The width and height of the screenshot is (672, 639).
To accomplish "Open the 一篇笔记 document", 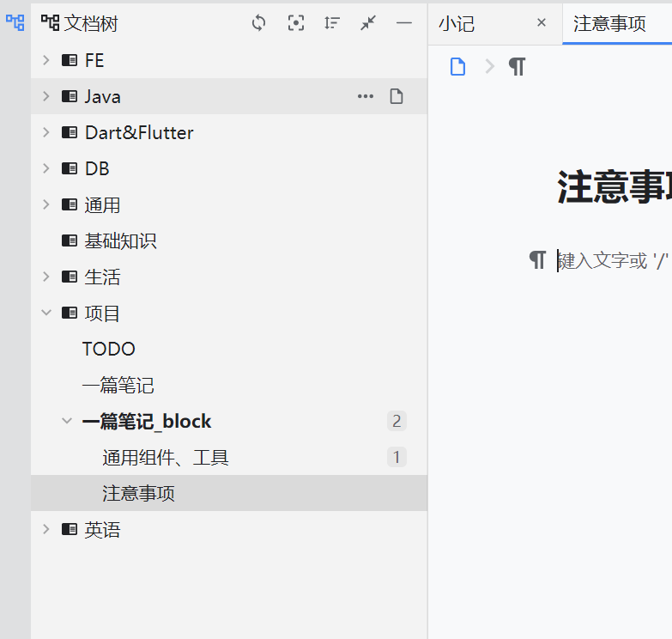I will coord(118,385).
